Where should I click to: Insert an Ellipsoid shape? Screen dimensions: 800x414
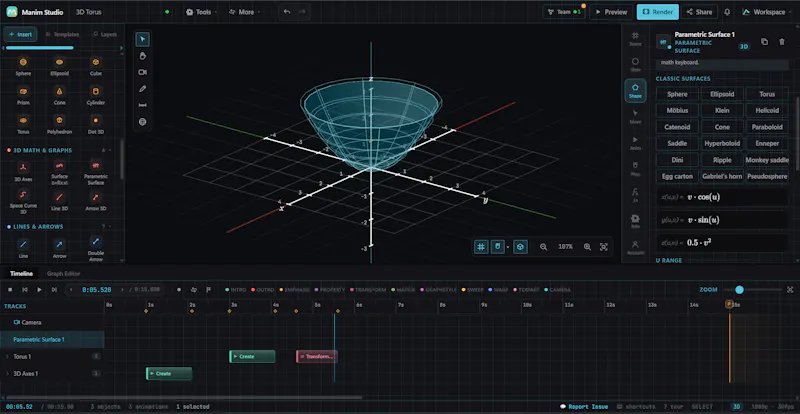coord(59,66)
